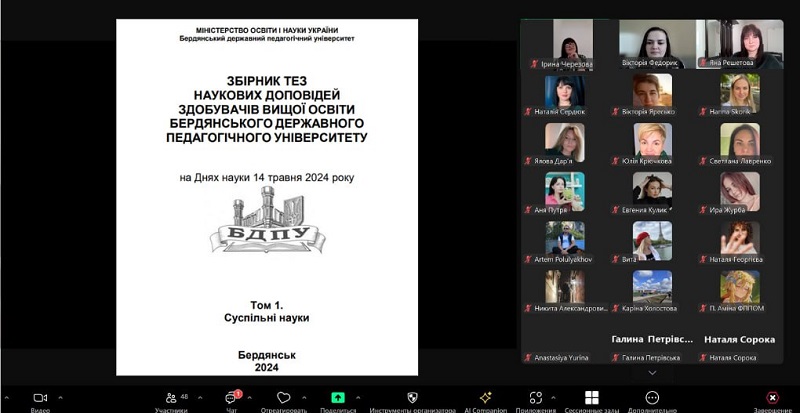Click the red End meeting button

point(772,397)
